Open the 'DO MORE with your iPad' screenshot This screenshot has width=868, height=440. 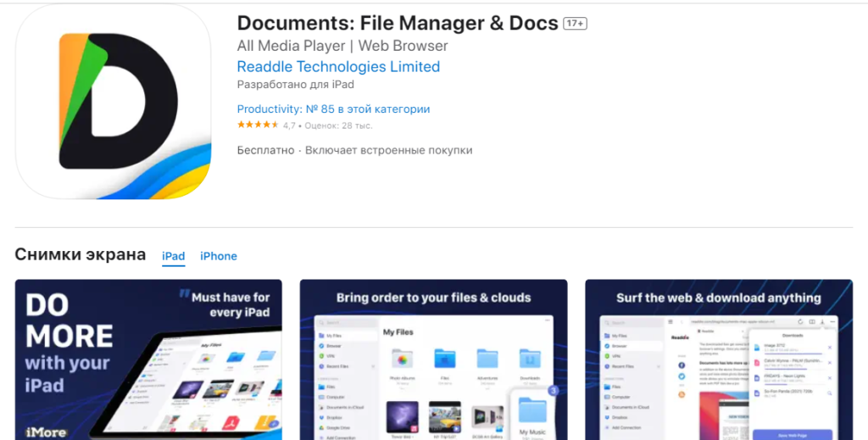(x=148, y=359)
